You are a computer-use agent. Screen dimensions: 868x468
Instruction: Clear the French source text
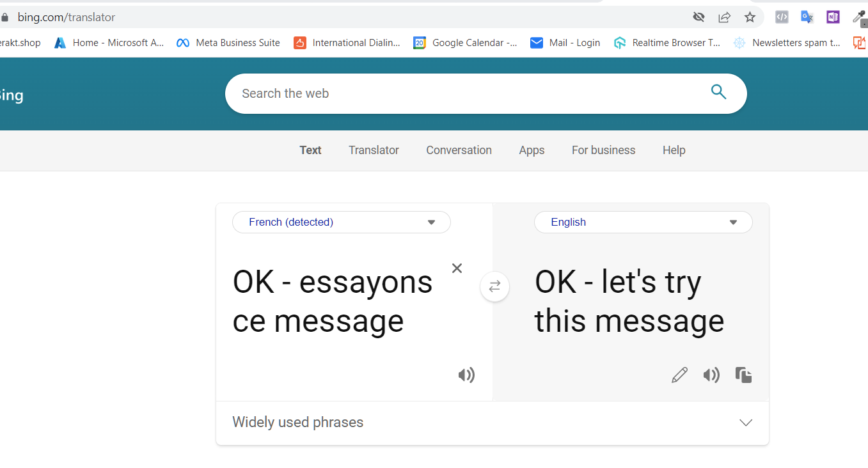pos(457,269)
